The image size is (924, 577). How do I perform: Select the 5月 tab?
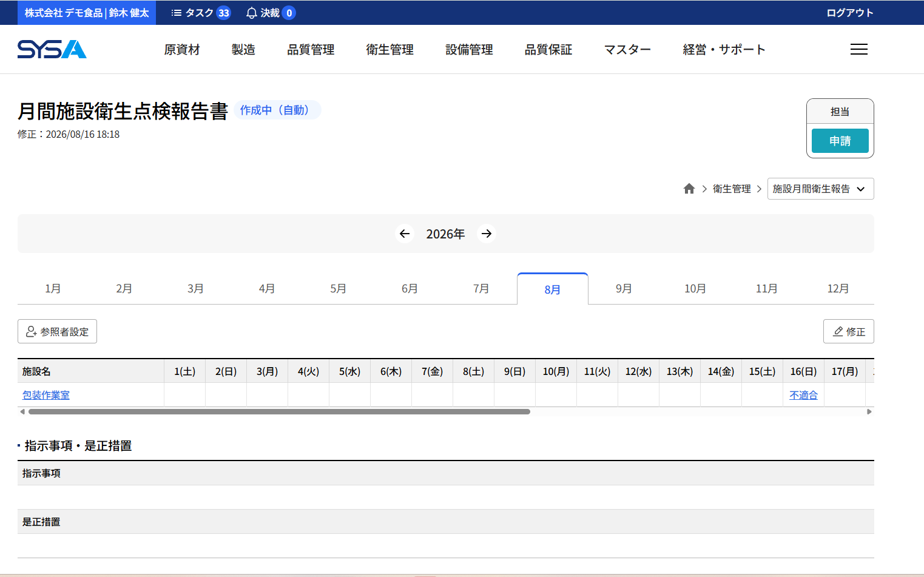[339, 289]
